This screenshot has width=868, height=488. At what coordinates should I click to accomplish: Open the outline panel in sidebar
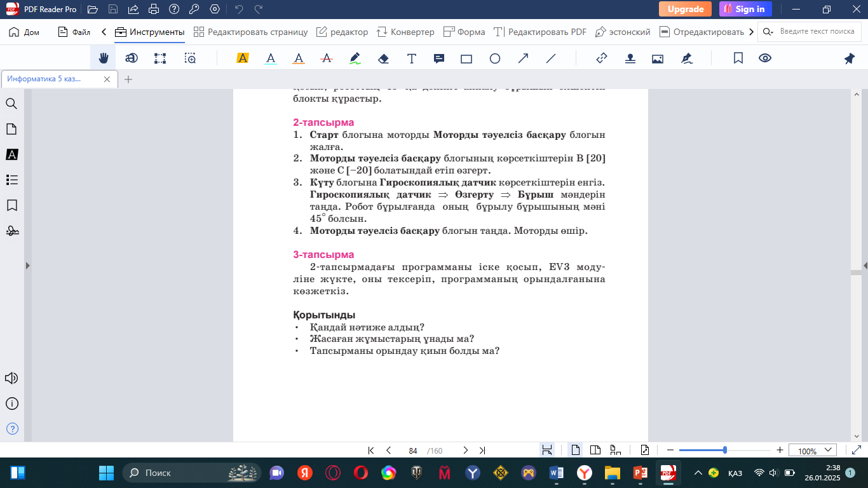coord(11,180)
